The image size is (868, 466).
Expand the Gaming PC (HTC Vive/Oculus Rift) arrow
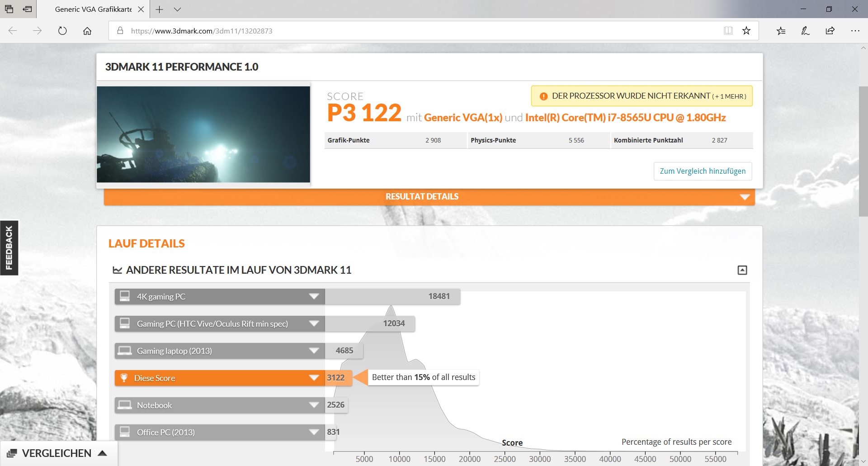click(314, 323)
